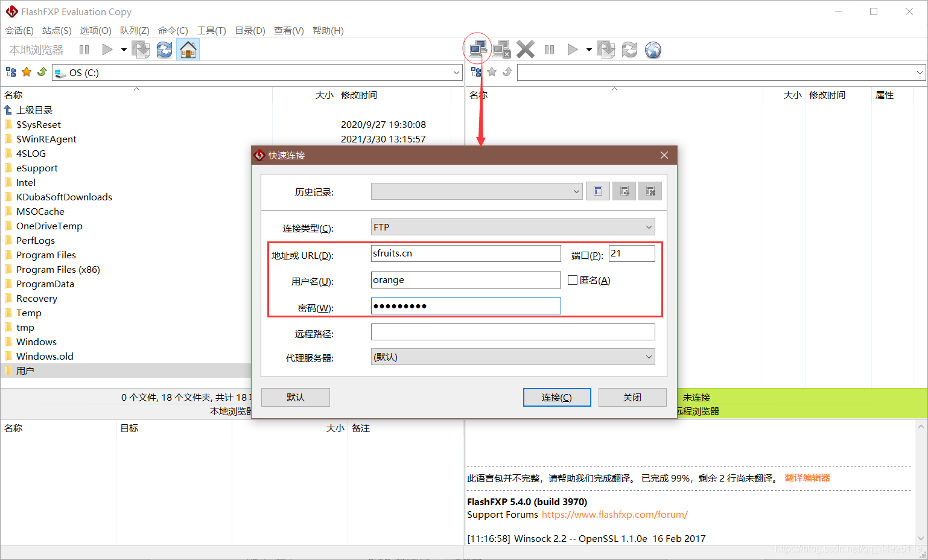Click the password field
928x560 pixels.
tap(466, 306)
